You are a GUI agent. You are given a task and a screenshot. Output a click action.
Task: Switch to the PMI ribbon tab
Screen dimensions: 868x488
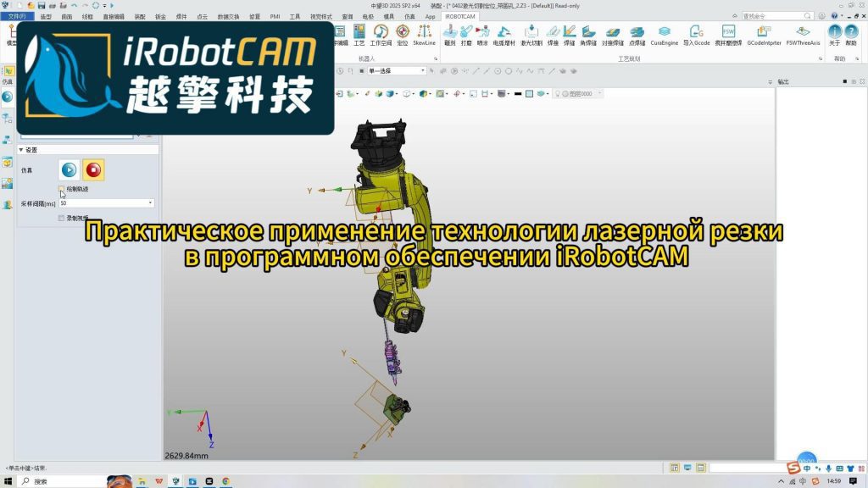click(x=275, y=17)
